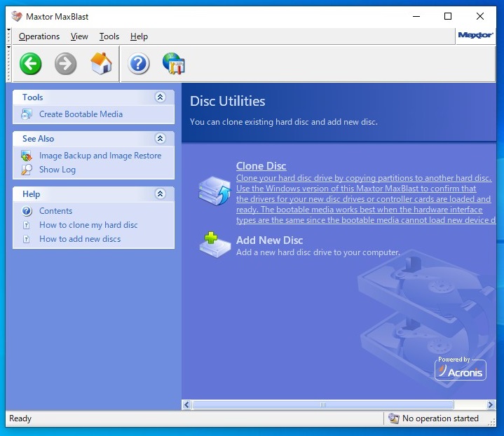Image resolution: width=504 pixels, height=436 pixels.
Task: Click the See Also panel header title
Action: tap(38, 139)
